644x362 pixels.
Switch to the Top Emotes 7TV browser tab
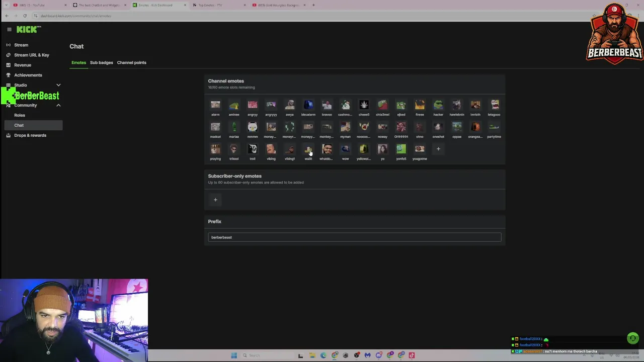tap(218, 5)
